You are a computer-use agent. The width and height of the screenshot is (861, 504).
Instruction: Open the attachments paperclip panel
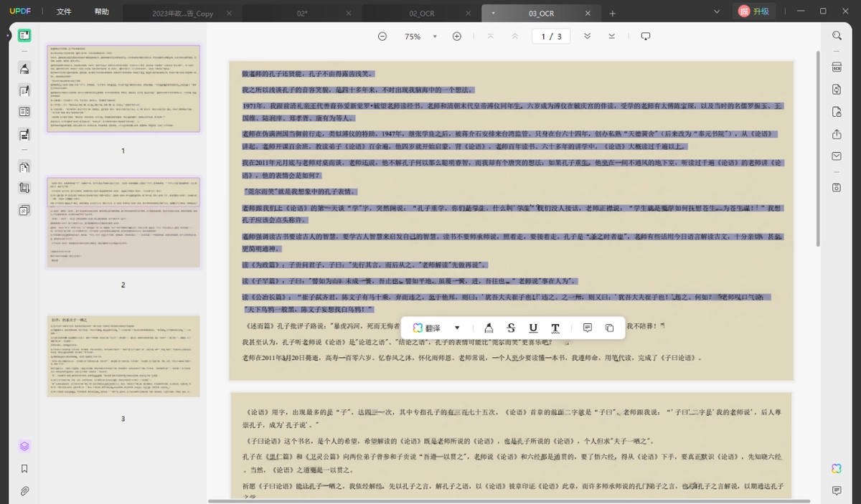tap(24, 491)
